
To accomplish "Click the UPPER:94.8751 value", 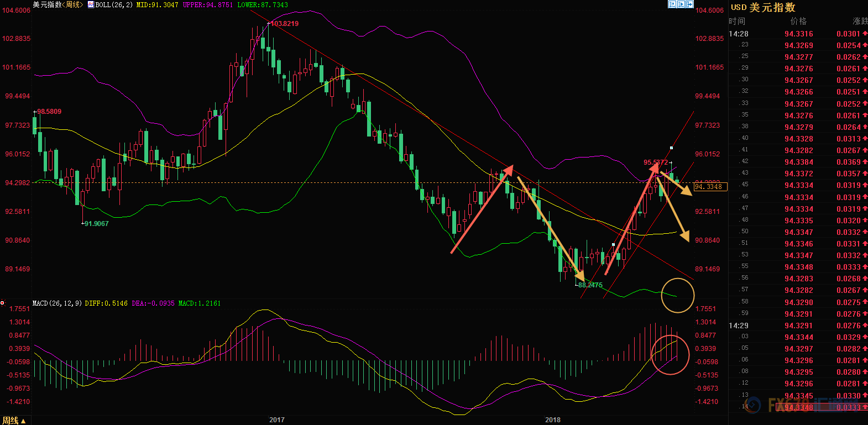I will pyautogui.click(x=208, y=4).
